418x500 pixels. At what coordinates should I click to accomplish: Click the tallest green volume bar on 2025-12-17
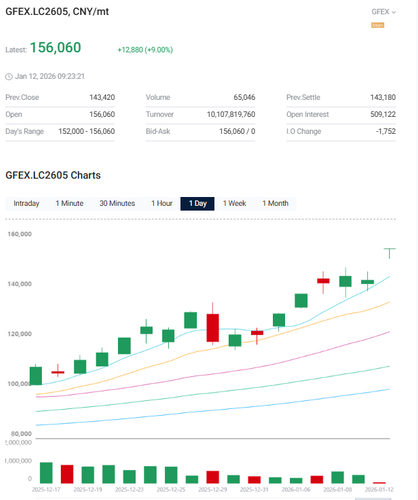coord(46,473)
